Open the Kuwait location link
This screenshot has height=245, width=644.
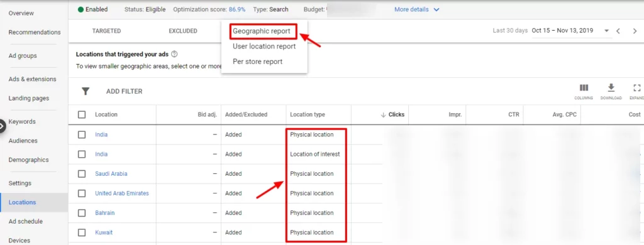tap(104, 232)
